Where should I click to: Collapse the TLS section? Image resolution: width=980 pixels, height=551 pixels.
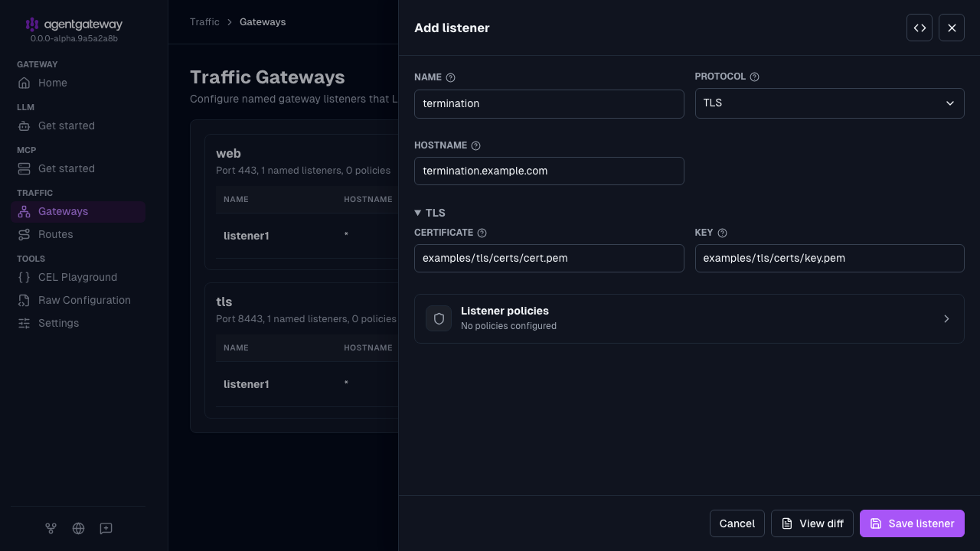tap(430, 213)
